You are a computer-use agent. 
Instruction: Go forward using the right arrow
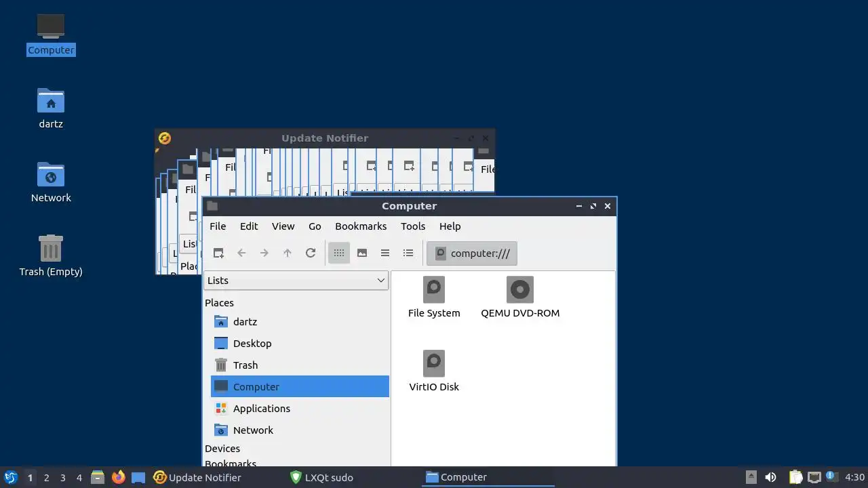tap(264, 253)
